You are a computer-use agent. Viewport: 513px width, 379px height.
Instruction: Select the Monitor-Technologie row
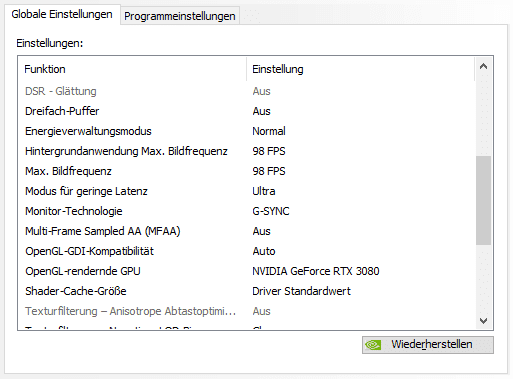[x=247, y=211]
